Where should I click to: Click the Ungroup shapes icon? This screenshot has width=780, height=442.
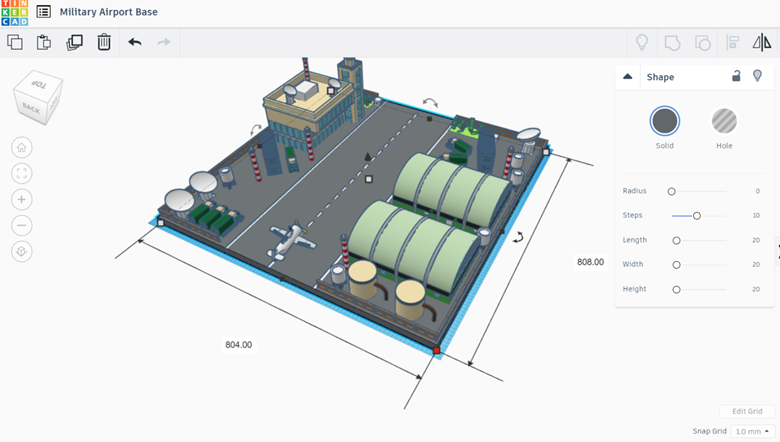[702, 43]
